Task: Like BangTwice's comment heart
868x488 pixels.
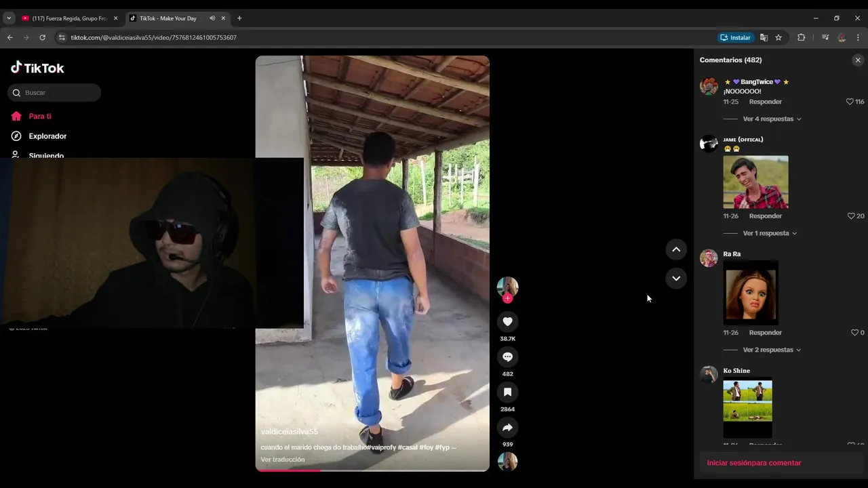Action: [850, 102]
